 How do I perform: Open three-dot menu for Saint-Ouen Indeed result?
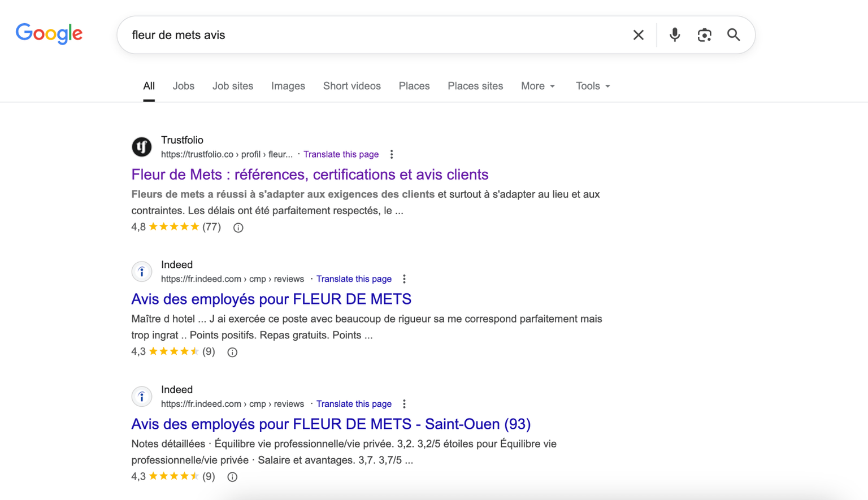404,404
